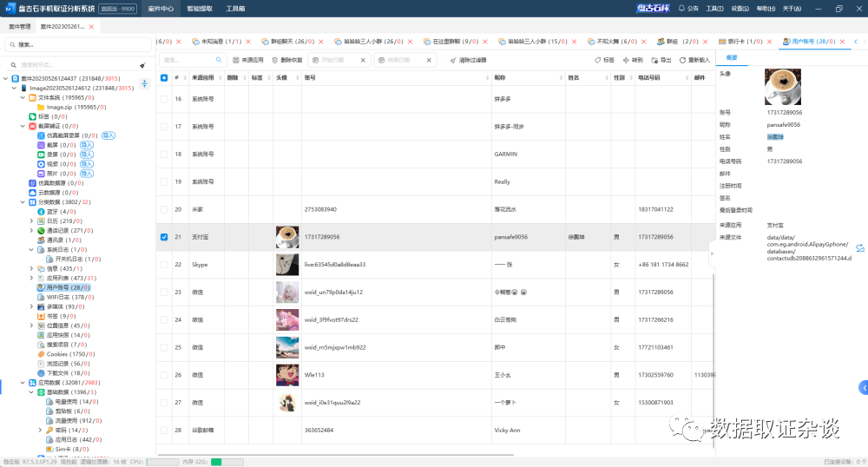
Task: Expand the 通话记录 node
Action: (31, 231)
